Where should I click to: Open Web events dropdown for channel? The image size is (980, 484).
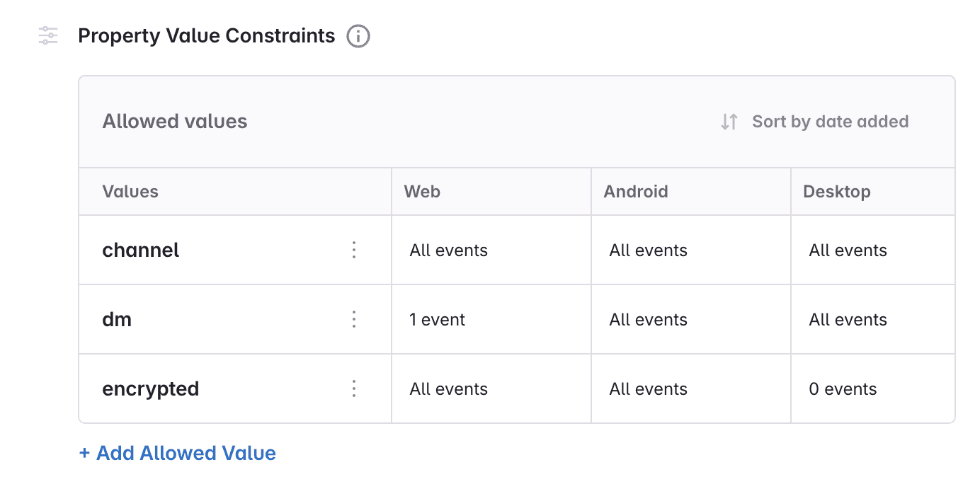[448, 250]
